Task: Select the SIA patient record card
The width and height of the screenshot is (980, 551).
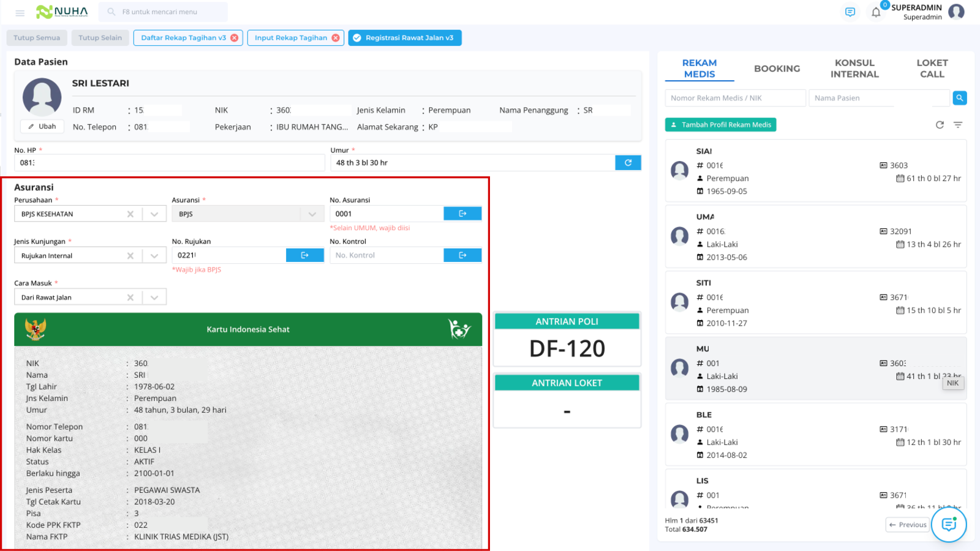Action: (x=816, y=171)
